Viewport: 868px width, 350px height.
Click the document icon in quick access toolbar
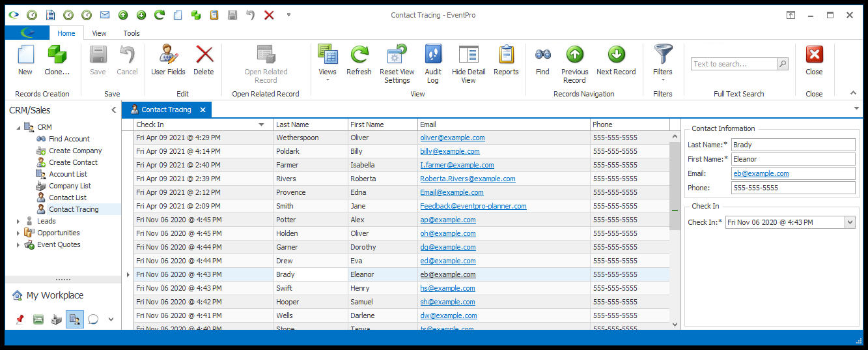click(49, 14)
